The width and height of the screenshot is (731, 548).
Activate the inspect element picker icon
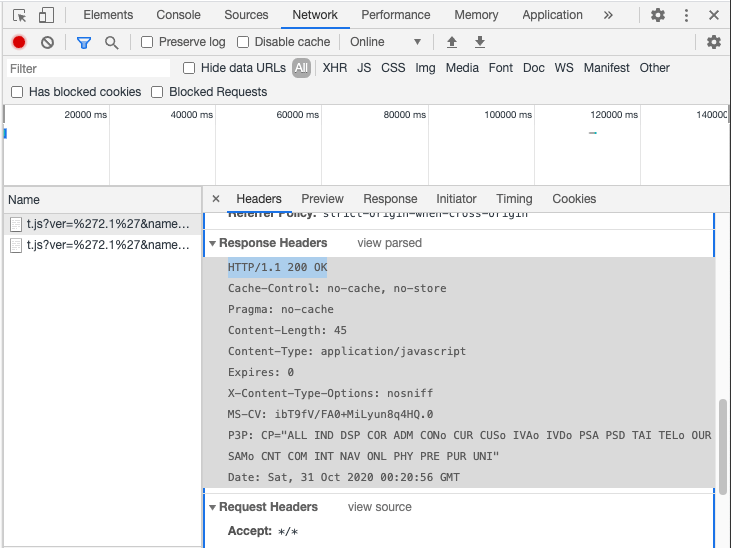coord(20,15)
